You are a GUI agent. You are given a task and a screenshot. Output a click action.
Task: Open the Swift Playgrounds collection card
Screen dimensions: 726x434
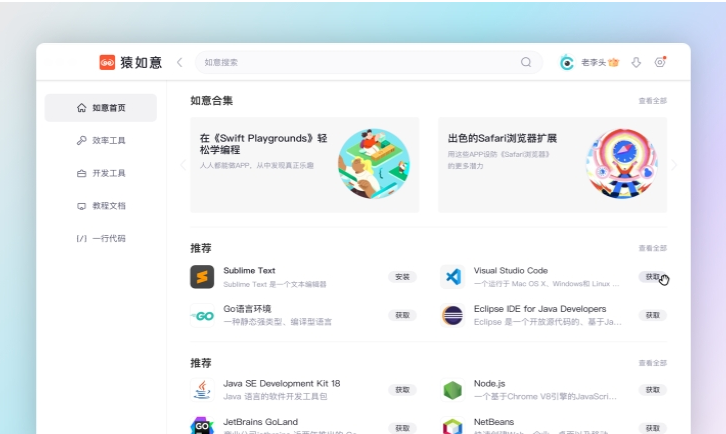(x=305, y=165)
